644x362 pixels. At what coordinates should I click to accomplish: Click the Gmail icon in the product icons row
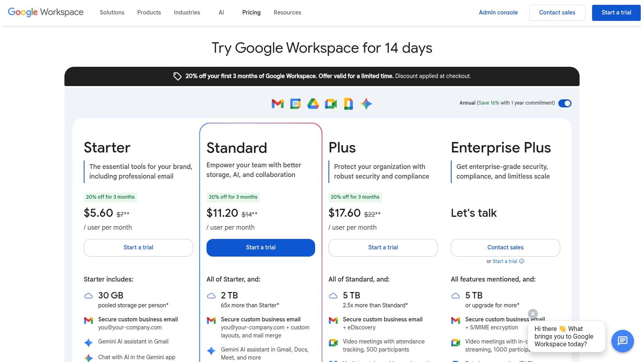(x=277, y=103)
